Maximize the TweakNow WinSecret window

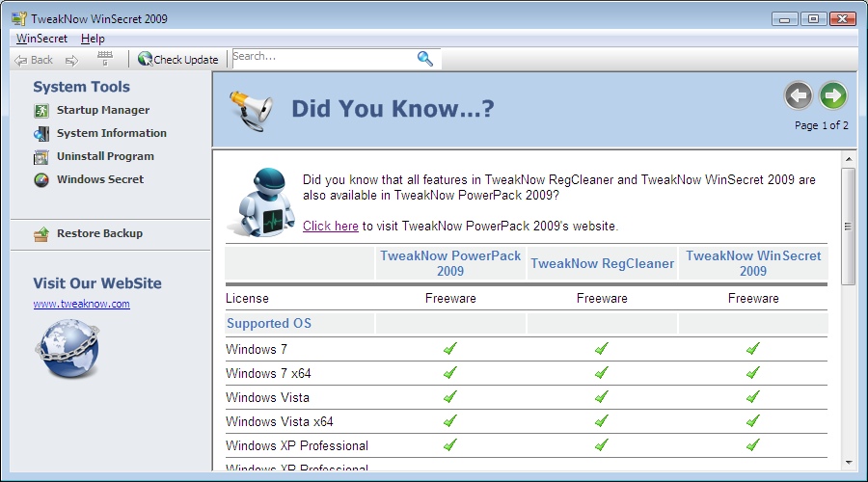coord(813,19)
